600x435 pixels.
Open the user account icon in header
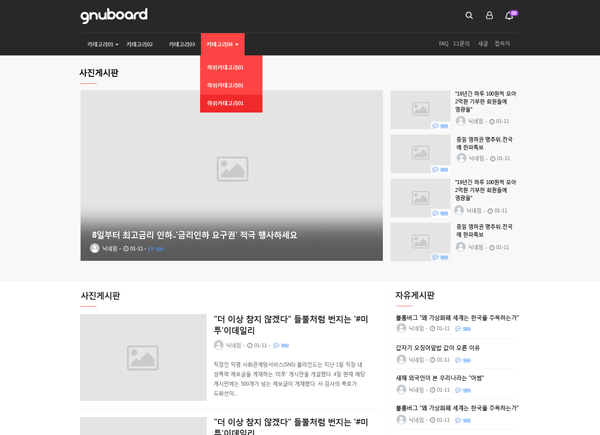pyautogui.click(x=489, y=16)
